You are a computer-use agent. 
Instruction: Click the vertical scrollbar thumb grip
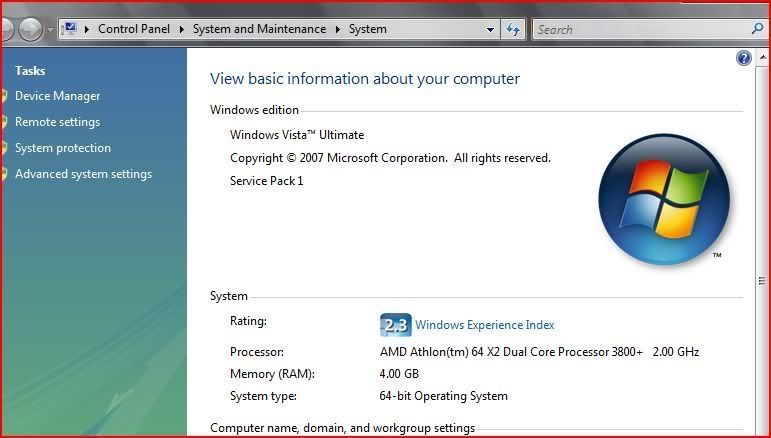[762, 281]
